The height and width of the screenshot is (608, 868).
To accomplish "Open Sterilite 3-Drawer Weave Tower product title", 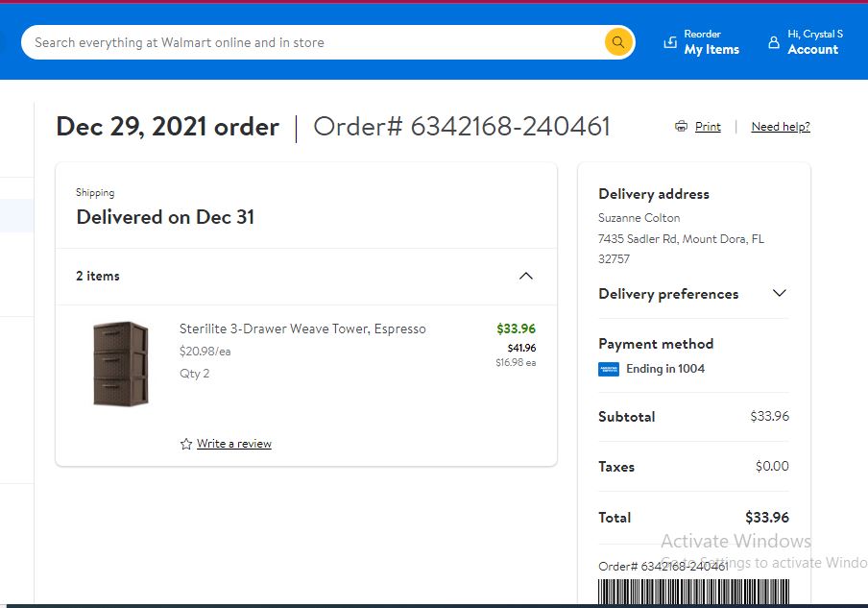I will 302,328.
